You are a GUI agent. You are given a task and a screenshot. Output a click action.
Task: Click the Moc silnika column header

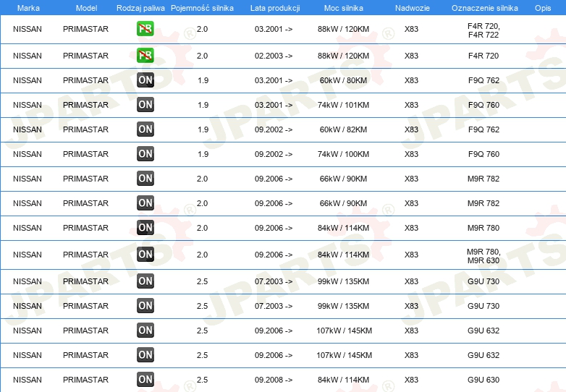pyautogui.click(x=343, y=8)
